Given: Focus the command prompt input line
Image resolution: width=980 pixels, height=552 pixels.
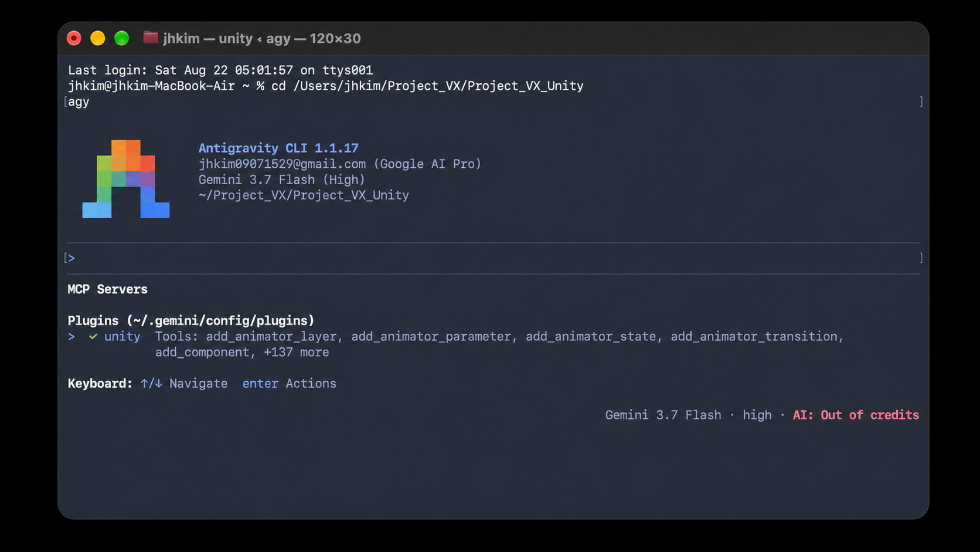Looking at the screenshot, I should tap(494, 258).
